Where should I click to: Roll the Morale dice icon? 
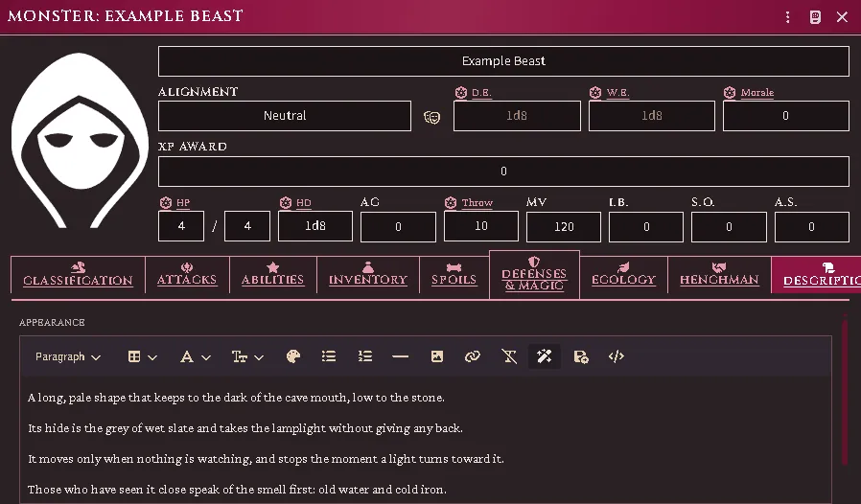tap(730, 93)
